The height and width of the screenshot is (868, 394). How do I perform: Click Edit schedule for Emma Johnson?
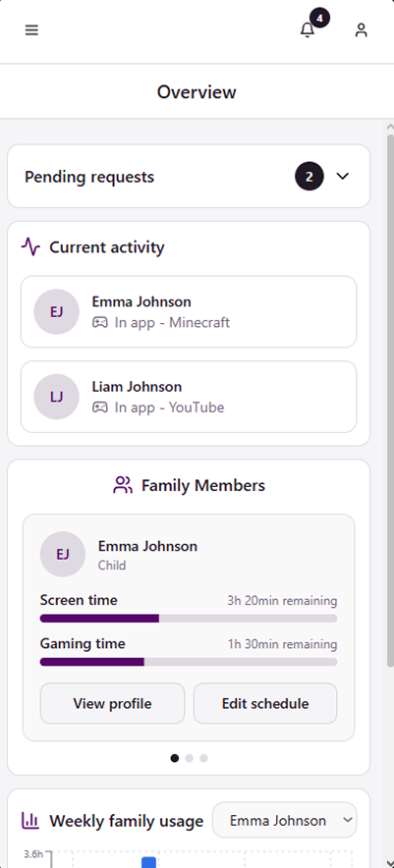tap(265, 703)
